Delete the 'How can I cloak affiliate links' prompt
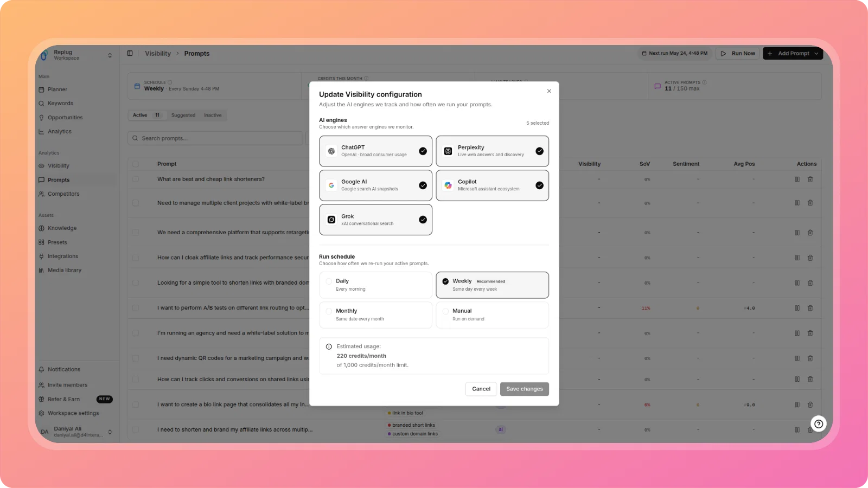The width and height of the screenshot is (868, 488). point(810,258)
